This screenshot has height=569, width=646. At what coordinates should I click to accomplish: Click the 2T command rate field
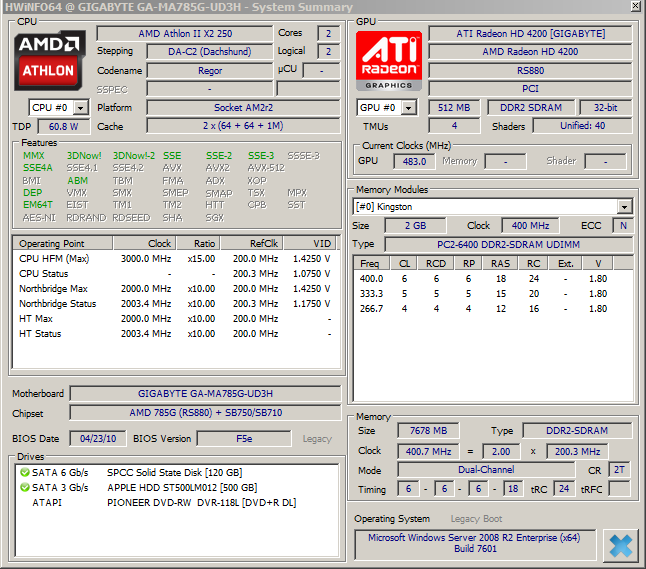click(x=619, y=470)
